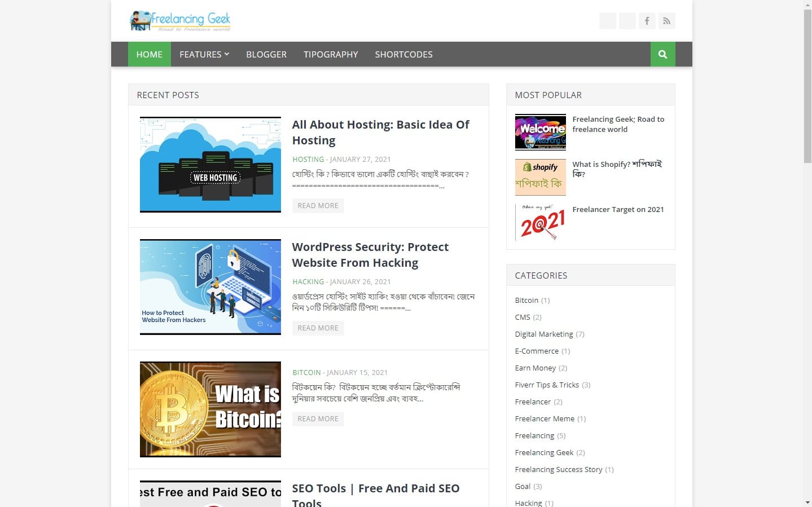This screenshot has height=507, width=812.
Task: Expand the FEATURES dropdown menu
Action: click(x=204, y=54)
